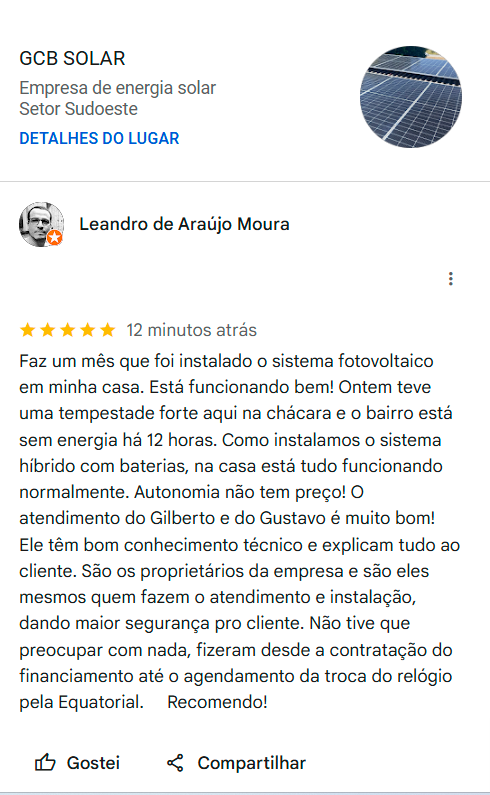Select the 'Empresa de energia solar' category
This screenshot has height=795, width=490.
click(118, 88)
